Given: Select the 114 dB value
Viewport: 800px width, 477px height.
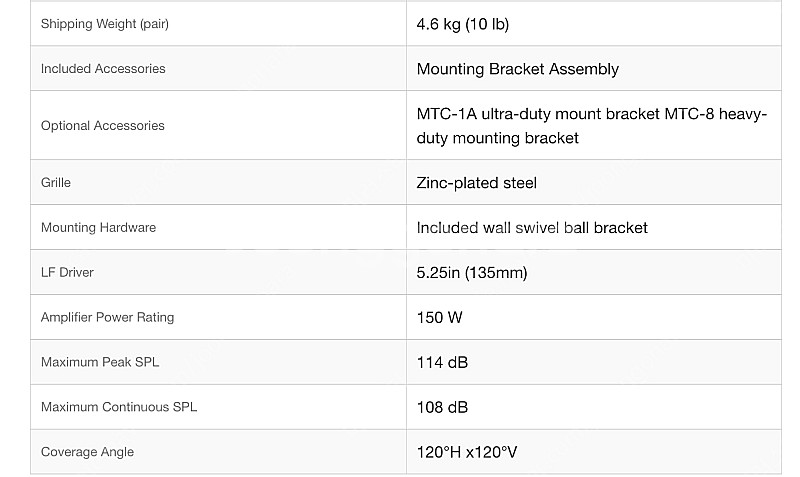Looking at the screenshot, I should coord(442,362).
